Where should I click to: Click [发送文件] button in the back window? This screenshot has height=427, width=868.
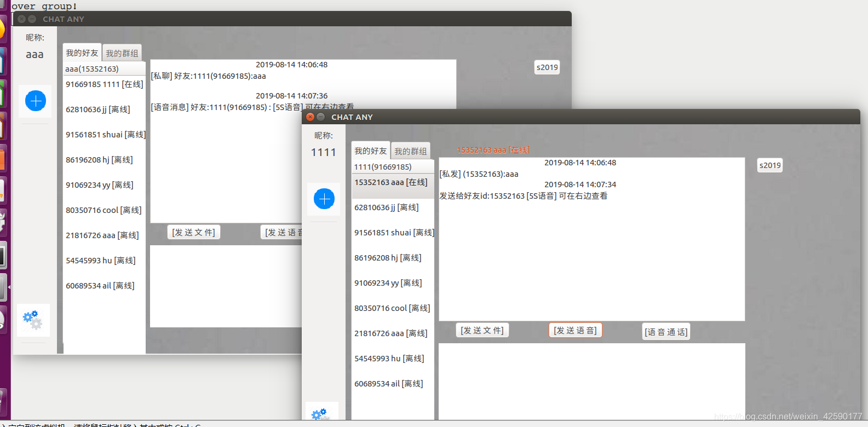[x=194, y=232]
